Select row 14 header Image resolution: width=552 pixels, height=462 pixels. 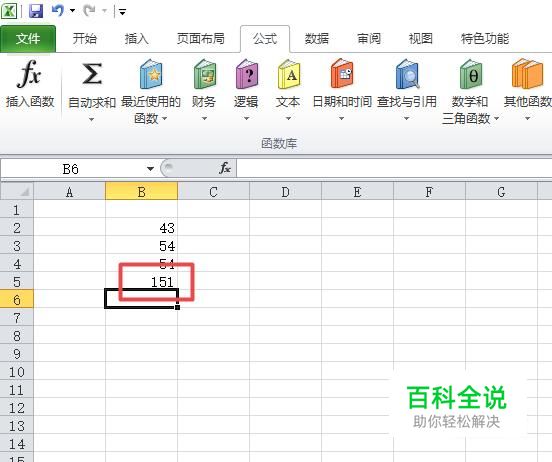pos(17,443)
